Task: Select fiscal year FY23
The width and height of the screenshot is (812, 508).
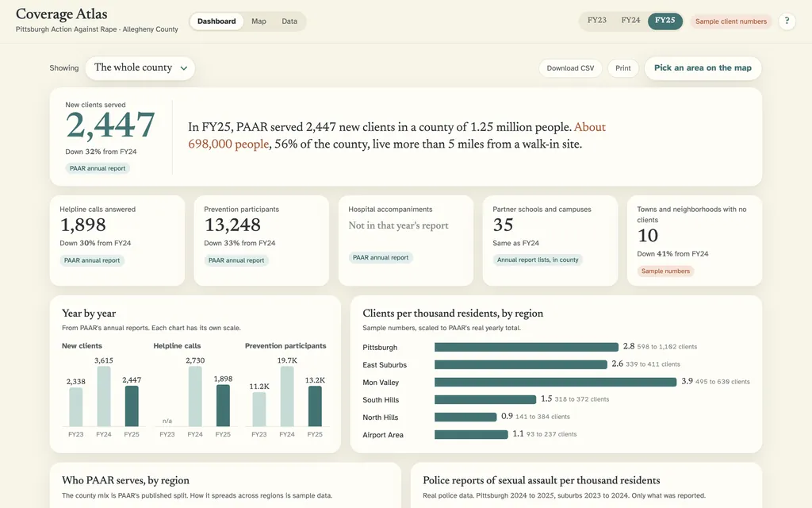Action: click(x=596, y=20)
